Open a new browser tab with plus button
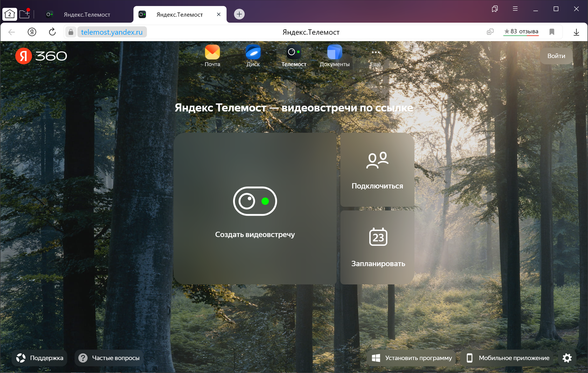This screenshot has width=588, height=373. tap(239, 14)
